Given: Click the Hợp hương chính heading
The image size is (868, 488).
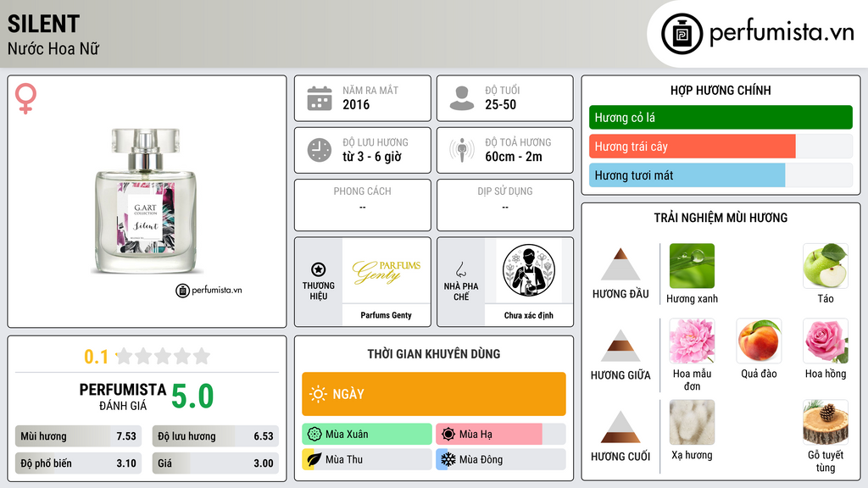Looking at the screenshot, I should (721, 90).
